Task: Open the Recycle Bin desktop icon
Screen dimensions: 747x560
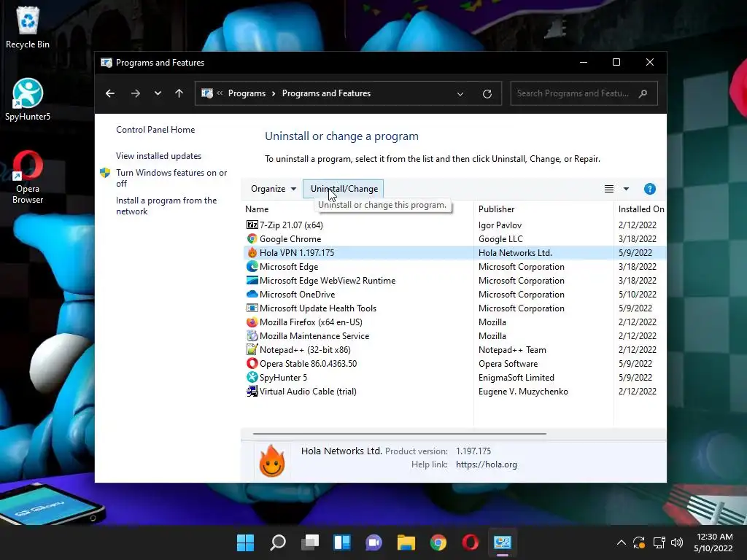Action: click(28, 28)
